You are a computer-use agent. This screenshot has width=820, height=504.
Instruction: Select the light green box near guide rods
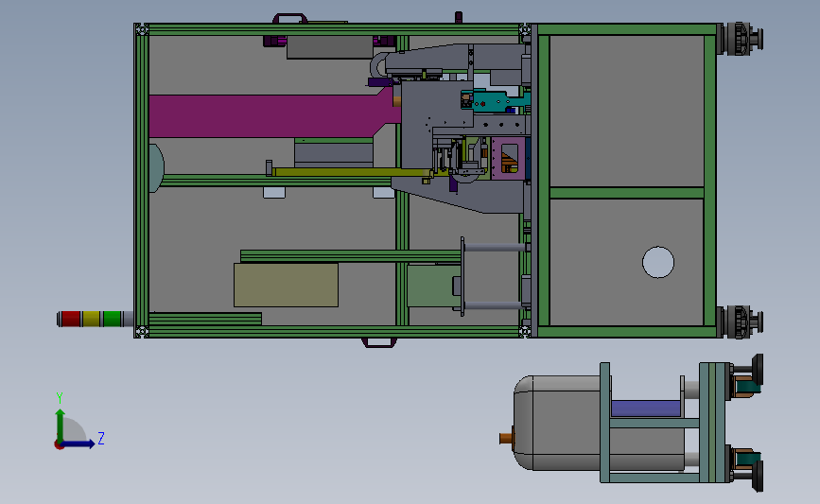[x=433, y=286]
